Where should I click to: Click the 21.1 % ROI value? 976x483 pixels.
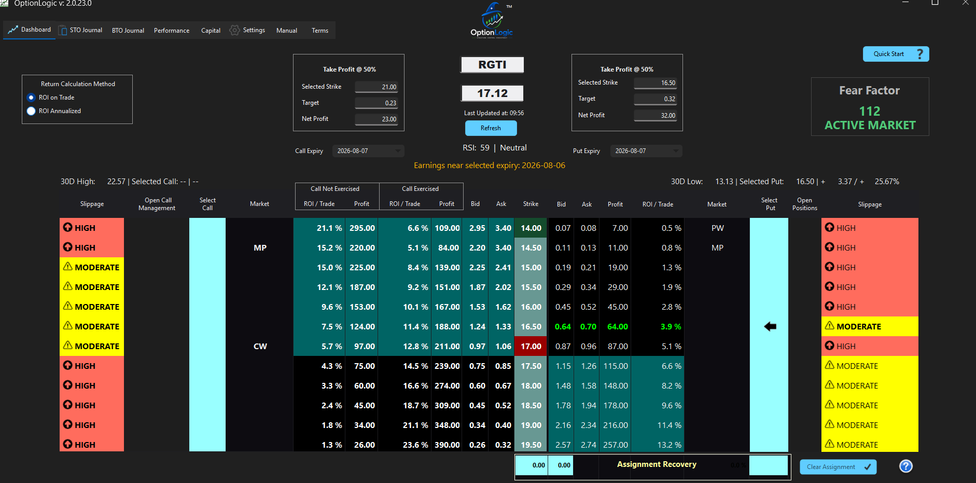point(329,228)
